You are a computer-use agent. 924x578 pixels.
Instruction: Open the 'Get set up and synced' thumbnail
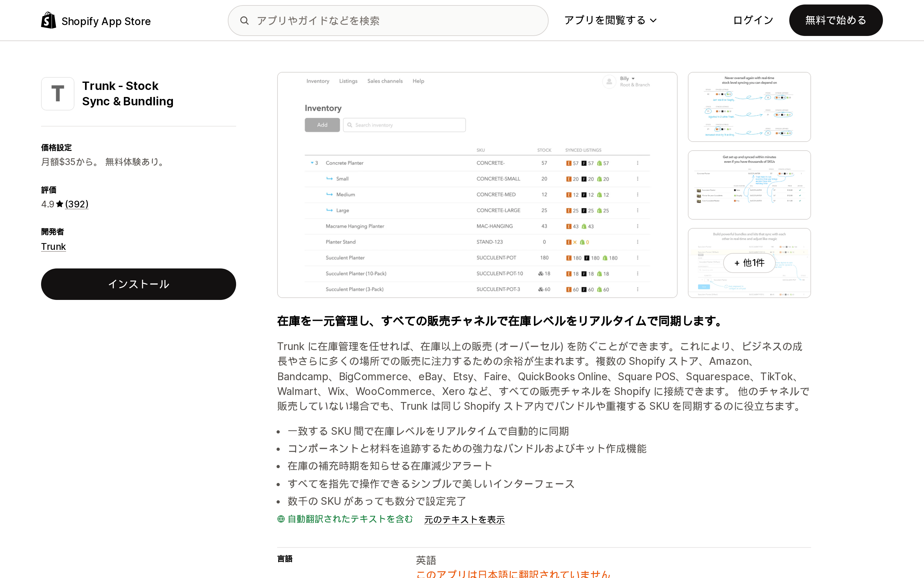tap(749, 185)
